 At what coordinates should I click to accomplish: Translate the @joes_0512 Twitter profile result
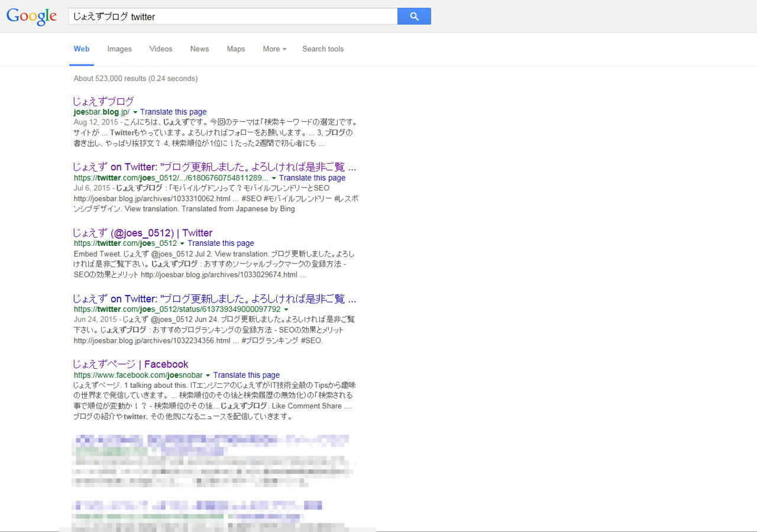(221, 243)
